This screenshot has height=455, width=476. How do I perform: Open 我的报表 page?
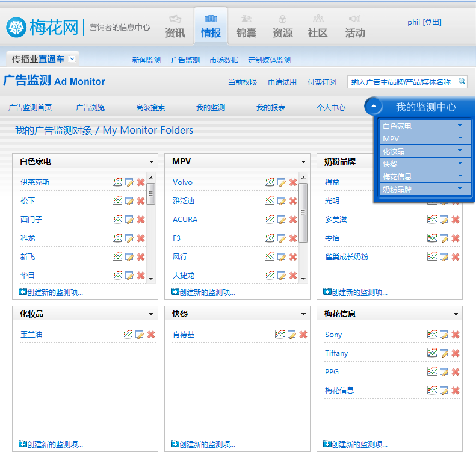(271, 108)
